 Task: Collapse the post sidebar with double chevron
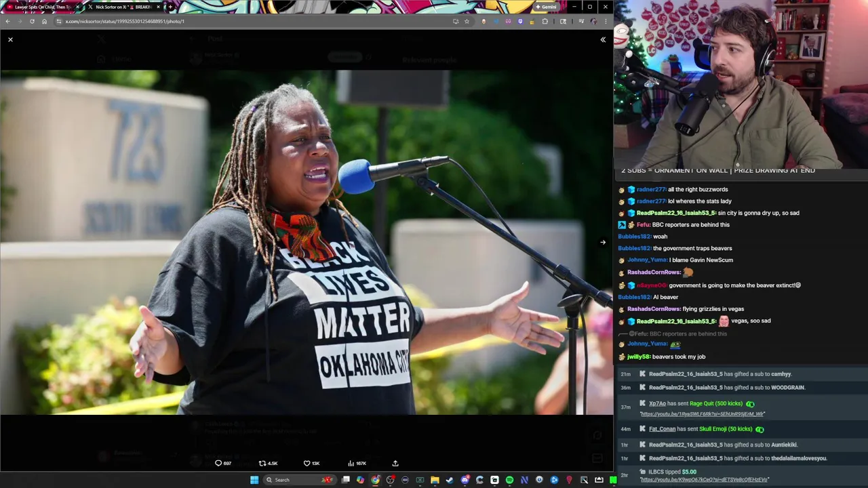coord(603,40)
